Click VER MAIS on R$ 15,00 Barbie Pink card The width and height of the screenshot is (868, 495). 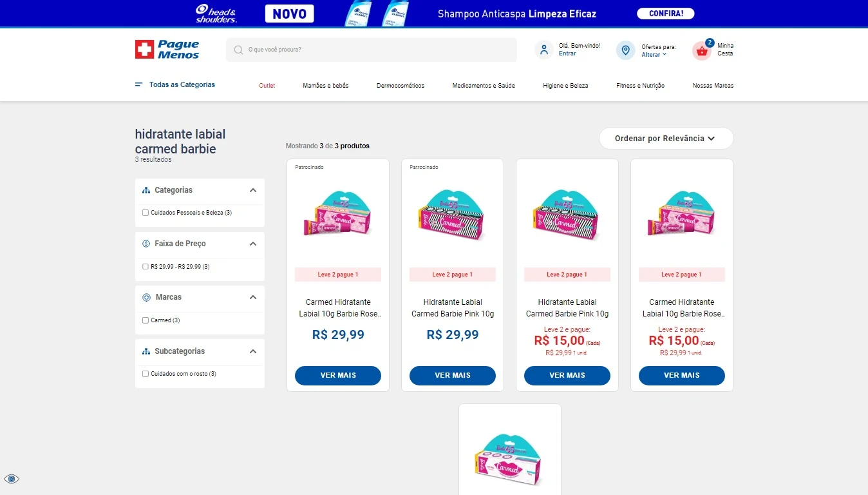(x=567, y=376)
